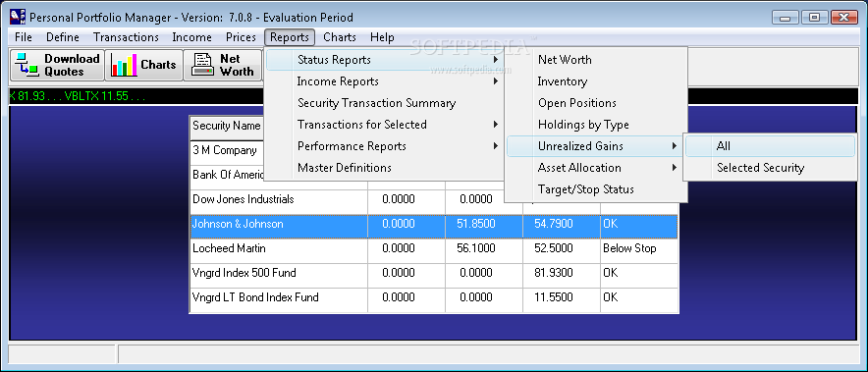The width and height of the screenshot is (868, 372).
Task: Close the open Reports menu
Action: point(290,37)
